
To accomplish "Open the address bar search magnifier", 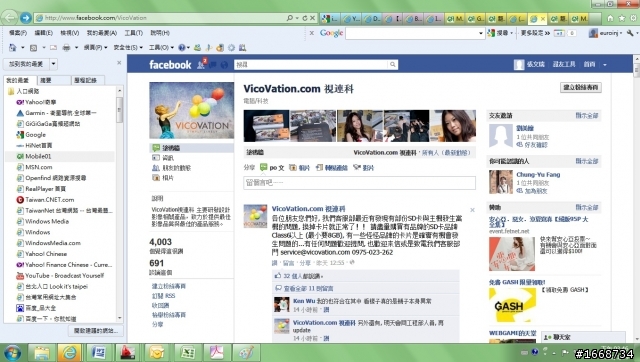I will click(x=289, y=18).
